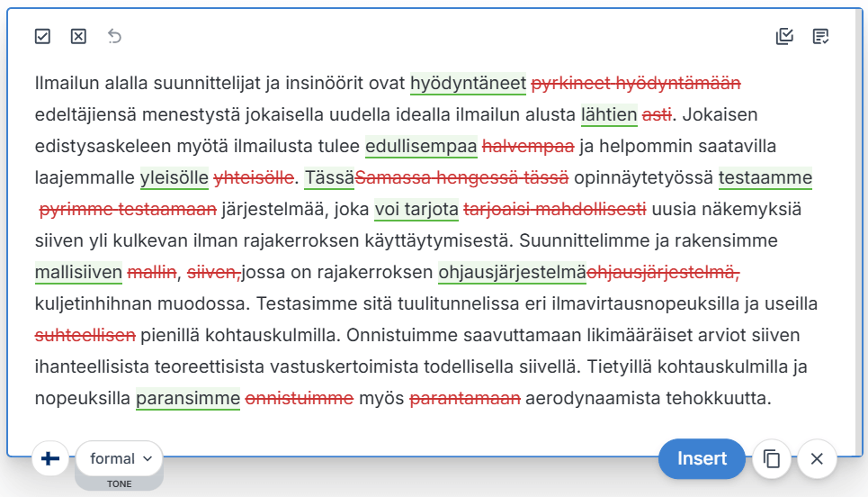
Task: Click the undo arrow icon
Action: tap(114, 36)
